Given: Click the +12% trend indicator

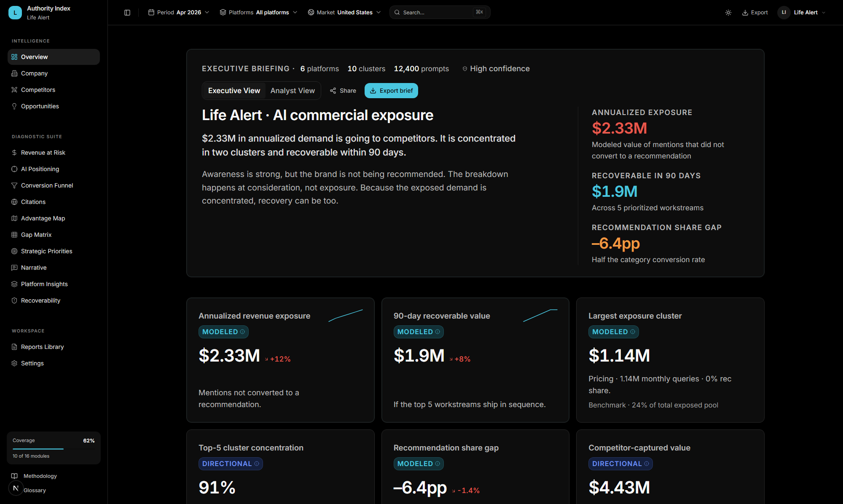Looking at the screenshot, I should pyautogui.click(x=278, y=359).
